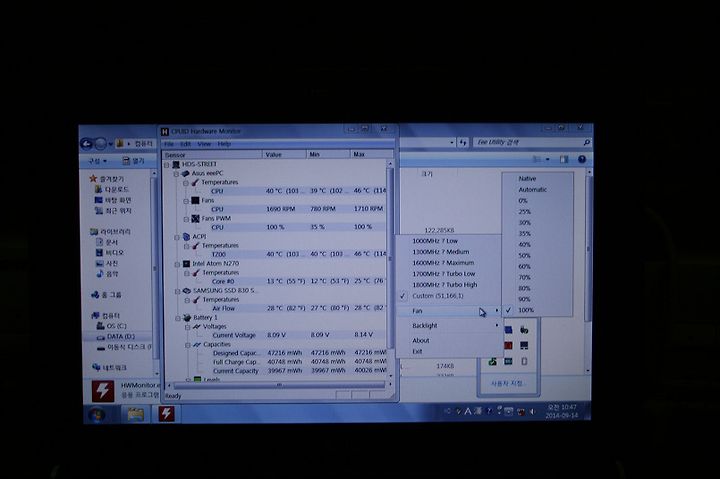The width and height of the screenshot is (720, 479).
Task: Open the Windows Start orb
Action: pos(97,415)
